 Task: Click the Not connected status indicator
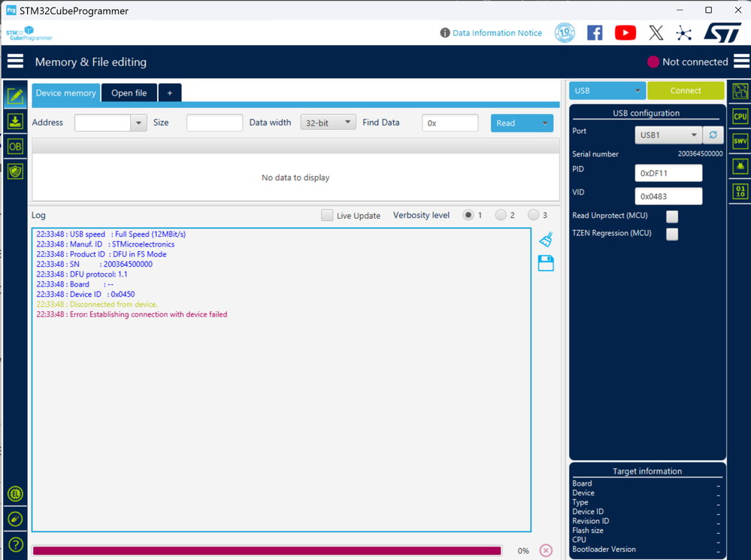click(x=687, y=62)
